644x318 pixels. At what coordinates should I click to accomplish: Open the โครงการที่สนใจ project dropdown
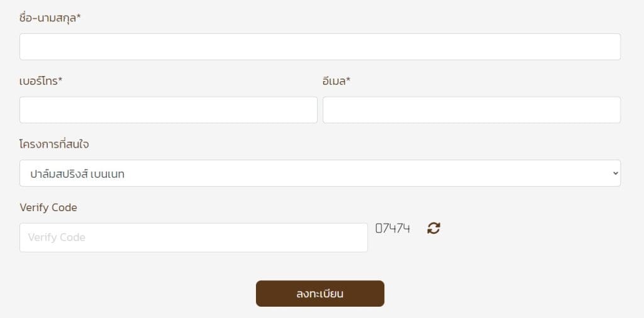(x=319, y=173)
